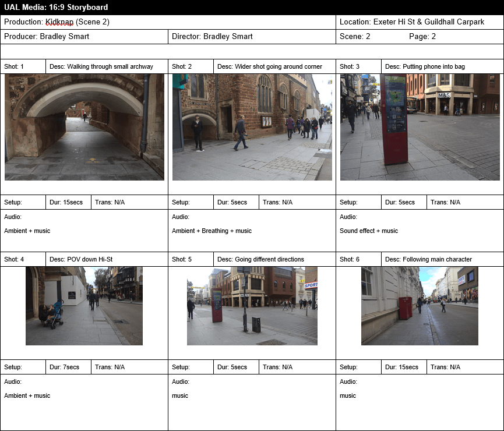Click the Shot 6 photo with red postbox
The height and width of the screenshot is (431, 504).
coord(420,306)
